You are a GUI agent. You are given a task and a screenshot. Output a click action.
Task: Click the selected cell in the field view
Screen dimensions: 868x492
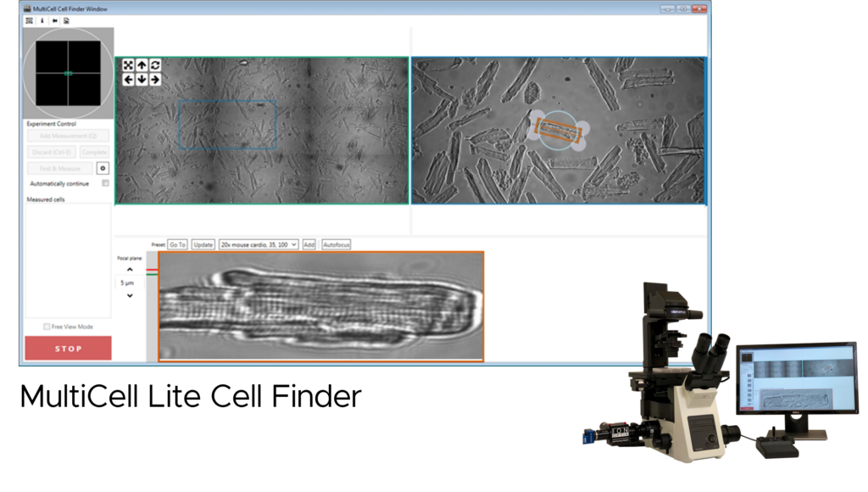point(559,131)
